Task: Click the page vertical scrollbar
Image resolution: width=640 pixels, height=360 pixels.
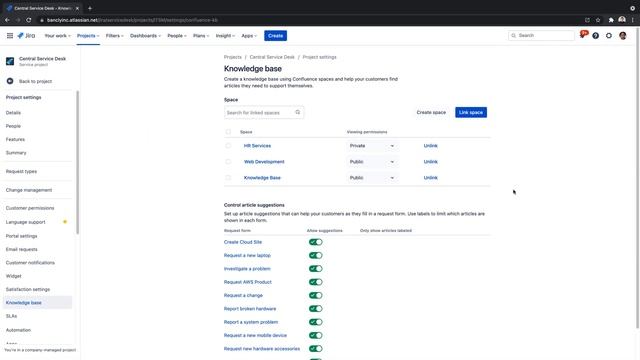Action: [637, 178]
